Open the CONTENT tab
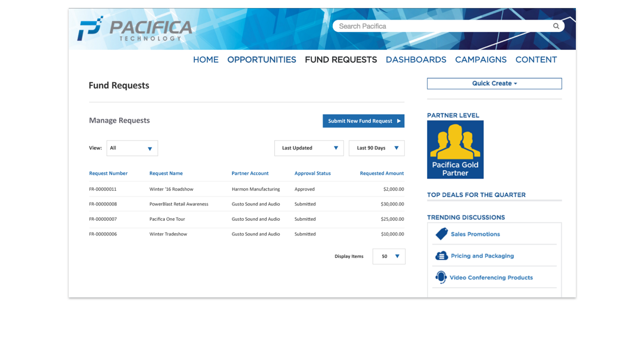Viewport: 644px width, 343px height. pos(536,59)
